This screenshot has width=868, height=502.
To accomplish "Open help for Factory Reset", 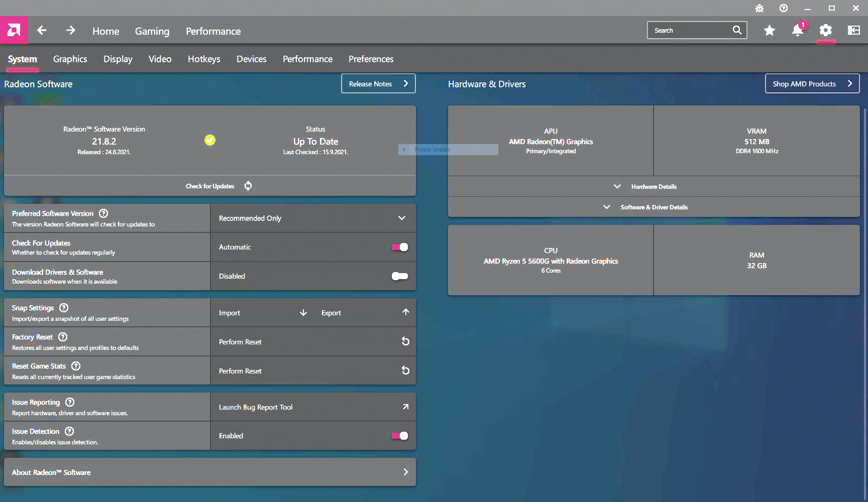I will (x=63, y=337).
